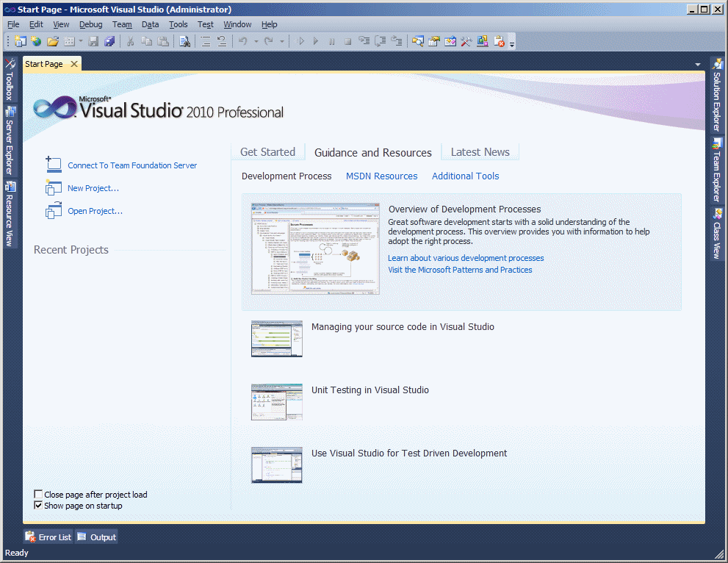This screenshot has height=563, width=728.
Task: Click the Stop Debugging square icon
Action: [x=347, y=41]
